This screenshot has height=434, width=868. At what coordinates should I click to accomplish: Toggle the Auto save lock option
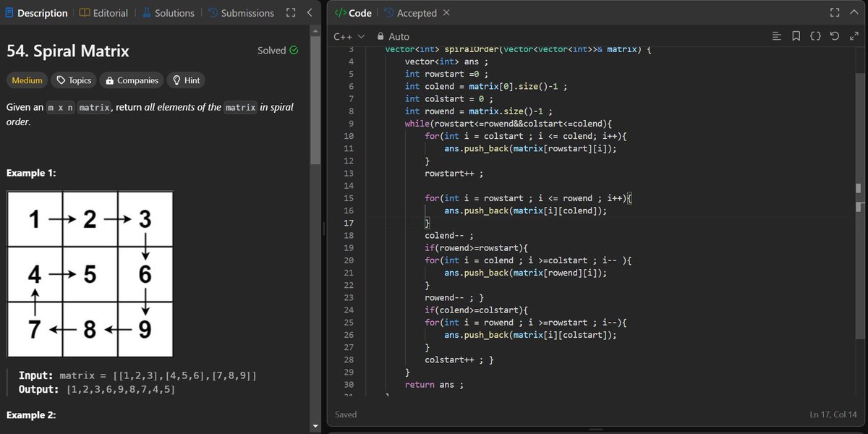pos(380,36)
